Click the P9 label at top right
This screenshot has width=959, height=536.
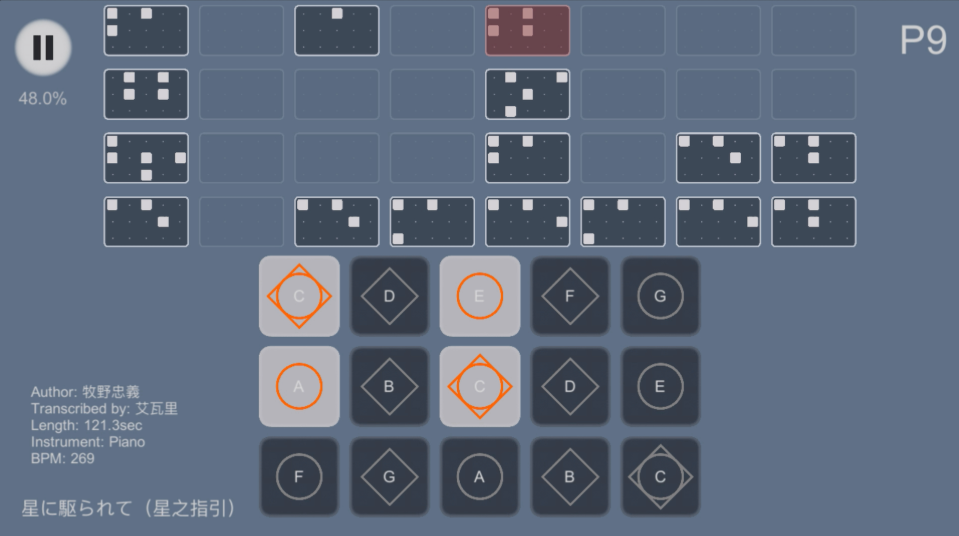tap(923, 41)
